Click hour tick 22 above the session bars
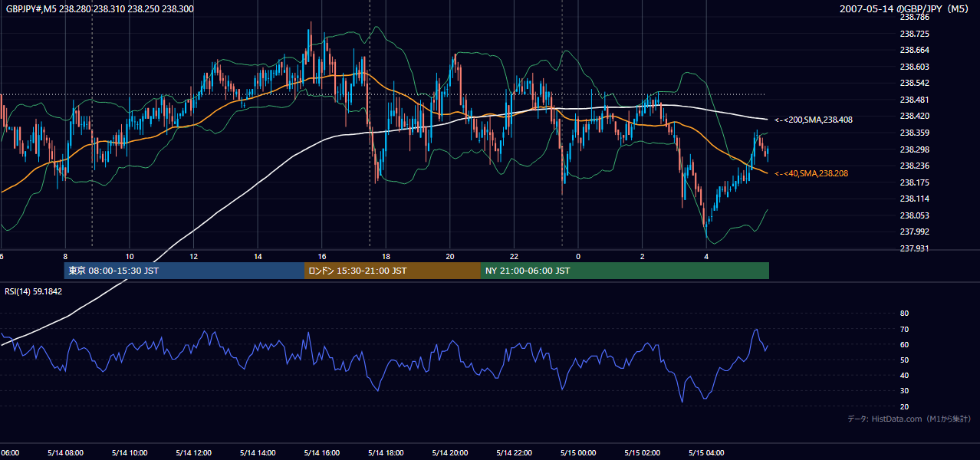Screen dimensions: 980x460 click(x=515, y=256)
